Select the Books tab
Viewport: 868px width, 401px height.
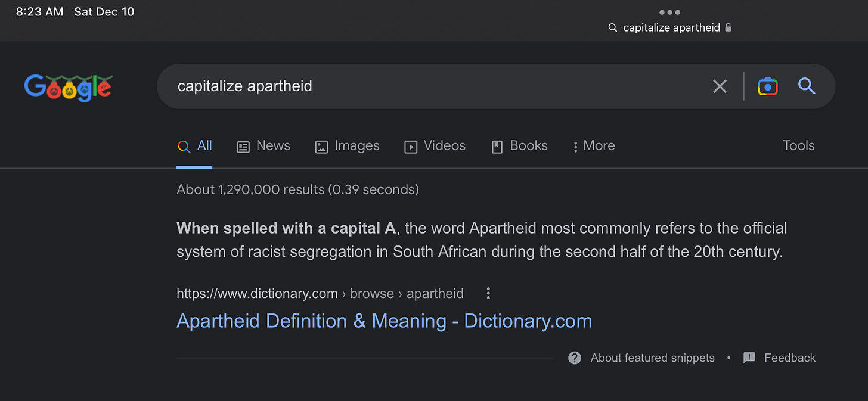[x=519, y=146]
